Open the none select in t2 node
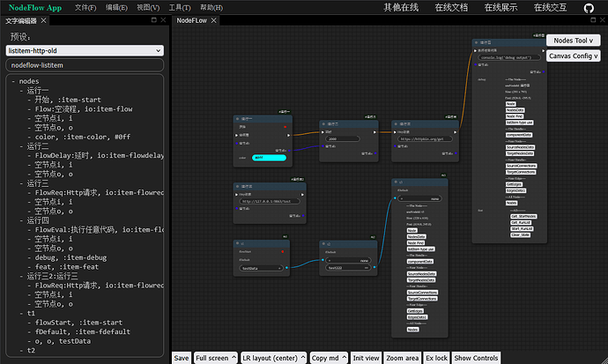Viewport: 608px width, 364px height. 348,261
